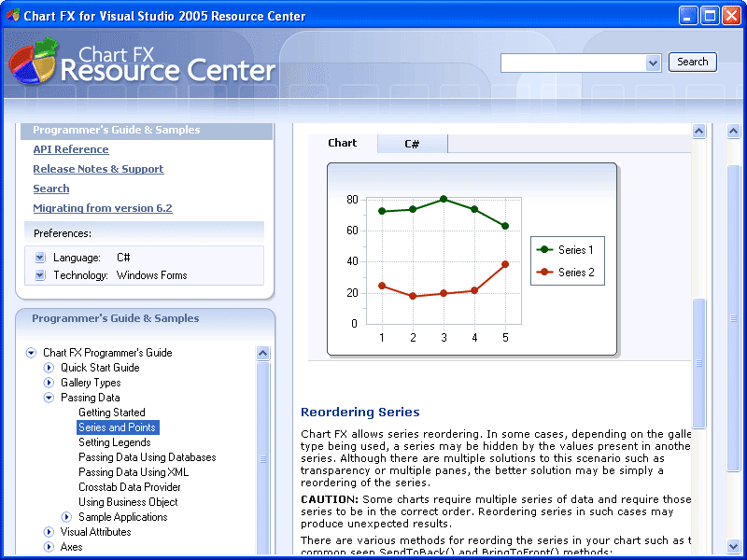
Task: Click Series 1 green legend marker
Action: (544, 249)
